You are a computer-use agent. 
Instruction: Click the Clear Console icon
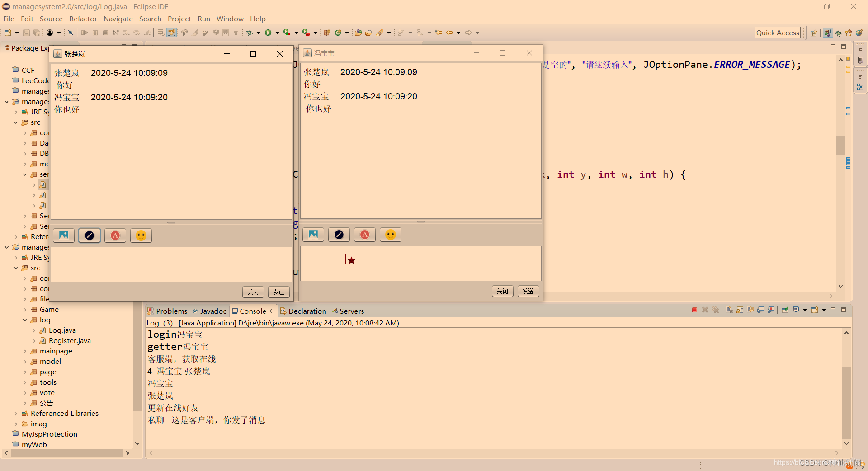(729, 310)
